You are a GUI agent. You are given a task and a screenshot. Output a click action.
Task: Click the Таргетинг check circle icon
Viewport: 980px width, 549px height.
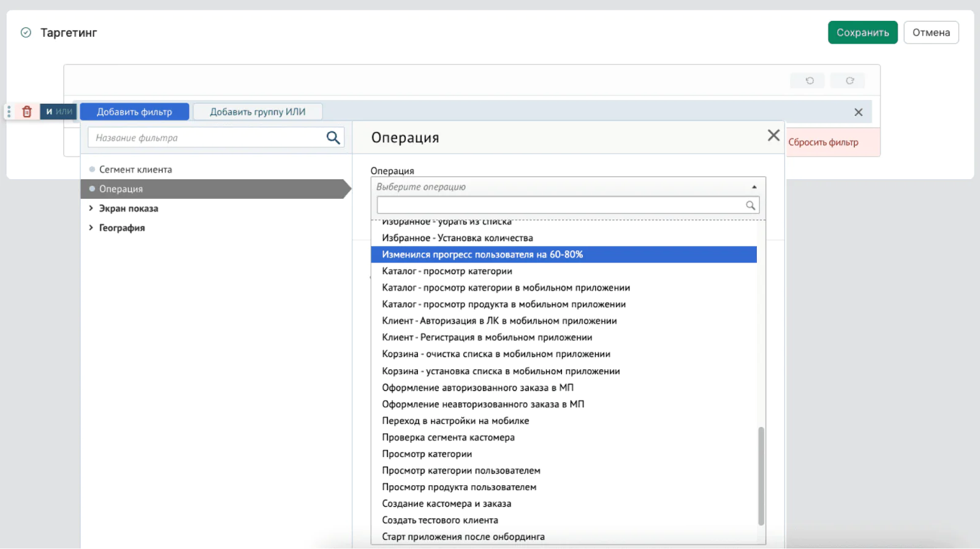(26, 33)
